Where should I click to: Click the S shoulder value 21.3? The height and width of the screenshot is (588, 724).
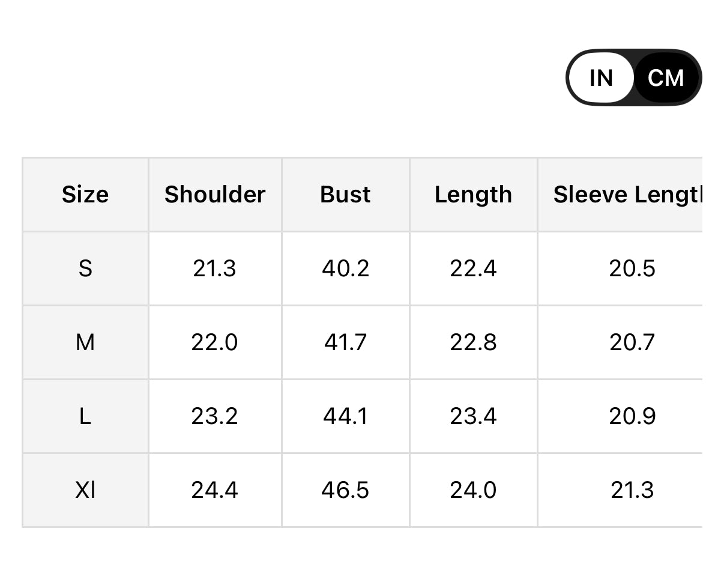214,268
